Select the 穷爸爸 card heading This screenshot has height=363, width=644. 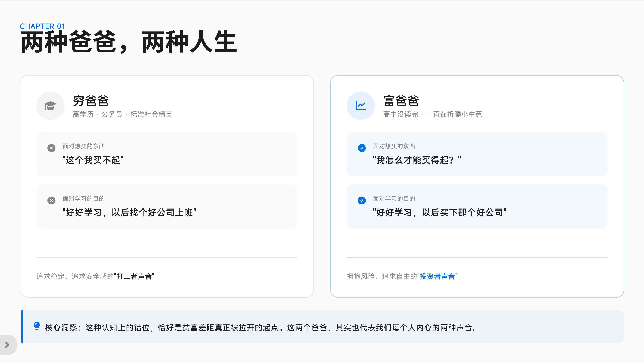[x=91, y=101]
